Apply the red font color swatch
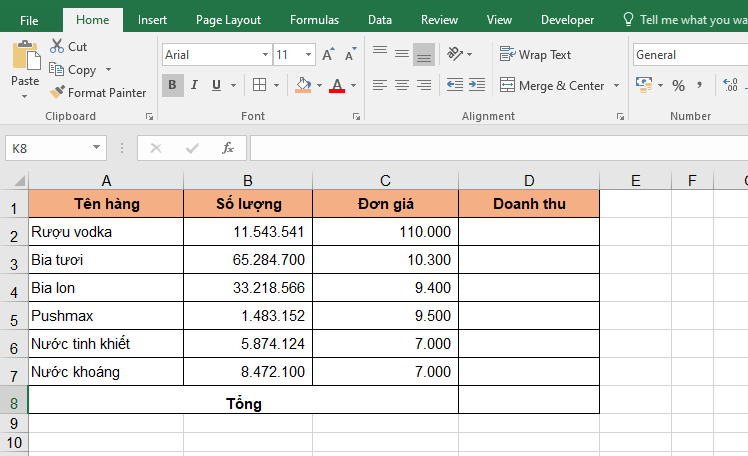The height and width of the screenshot is (456, 748). click(337, 86)
